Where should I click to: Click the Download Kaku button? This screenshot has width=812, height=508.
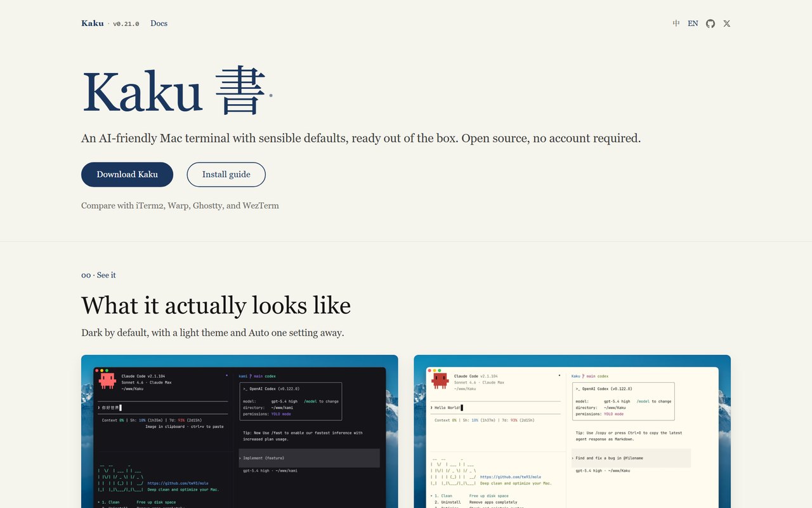click(x=127, y=175)
